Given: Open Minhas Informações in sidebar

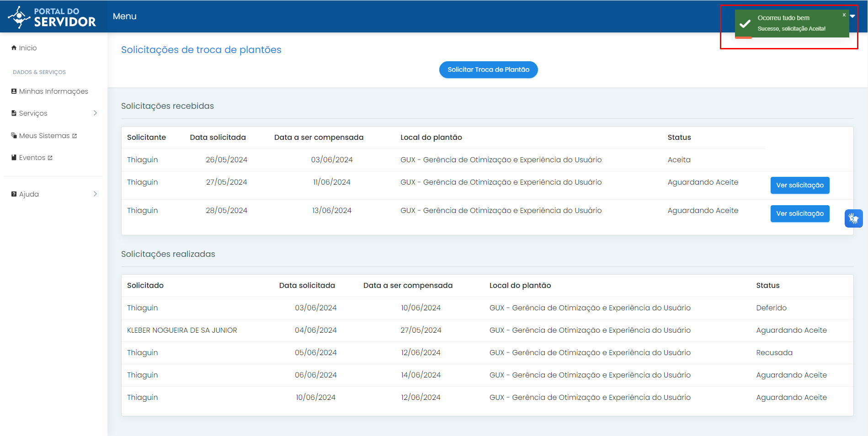Looking at the screenshot, I should 53,91.
